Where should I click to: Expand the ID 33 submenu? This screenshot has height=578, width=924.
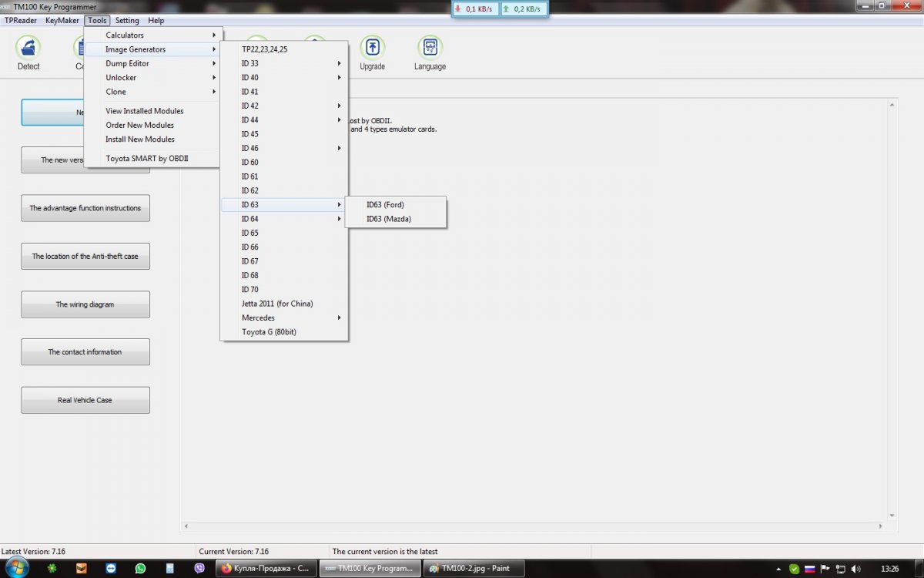(x=284, y=63)
